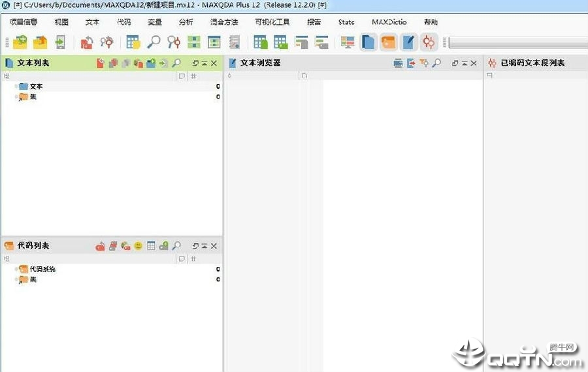Toggle the orange Code System window button

pyautogui.click(x=388, y=42)
